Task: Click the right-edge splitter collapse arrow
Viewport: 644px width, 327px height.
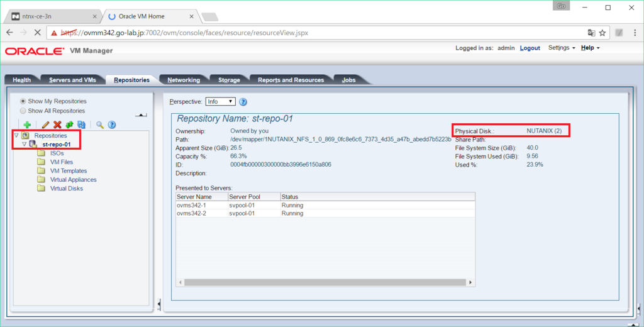Action: click(x=639, y=308)
